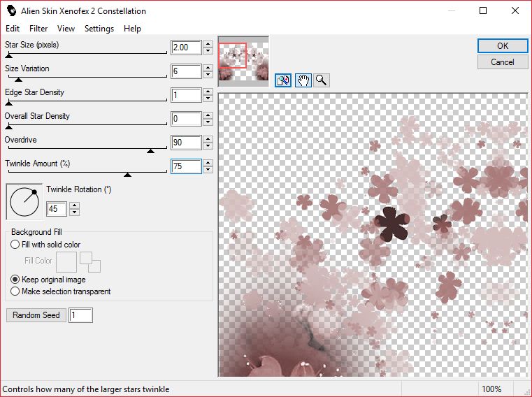Click the Twinkle Amount value field

[x=186, y=166]
